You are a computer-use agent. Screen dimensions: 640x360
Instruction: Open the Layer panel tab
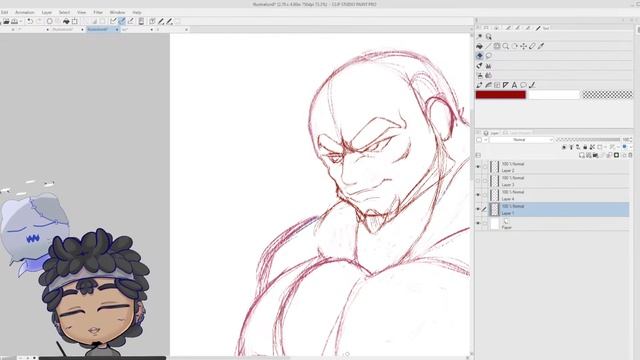click(x=491, y=133)
